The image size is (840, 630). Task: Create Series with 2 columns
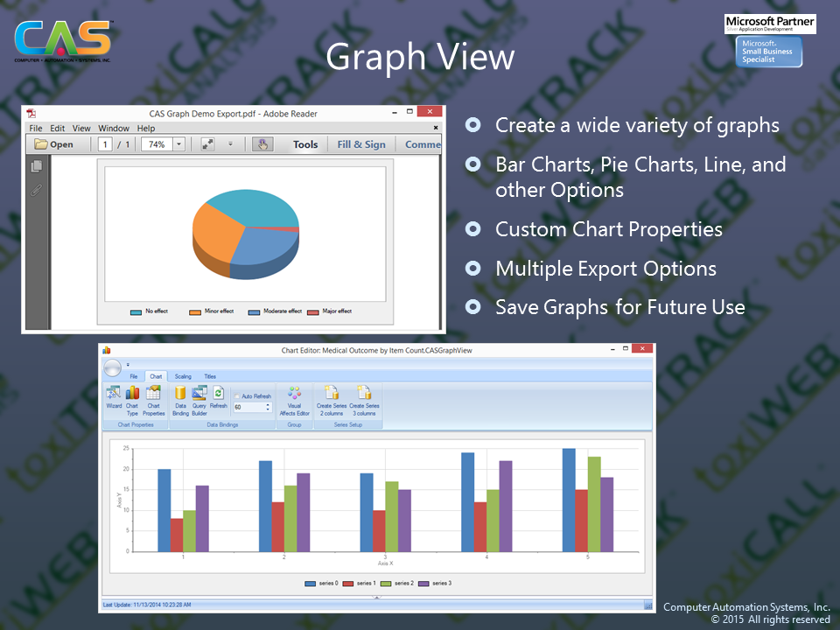click(x=332, y=399)
